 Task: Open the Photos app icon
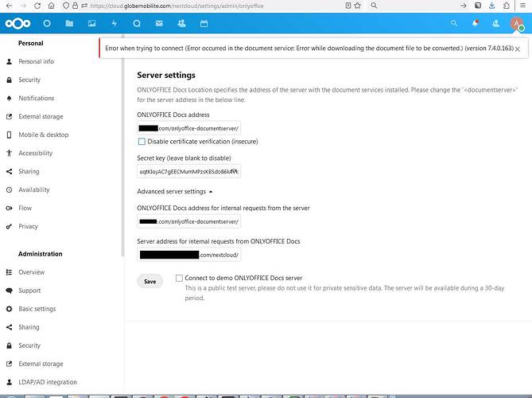pyautogui.click(x=91, y=23)
